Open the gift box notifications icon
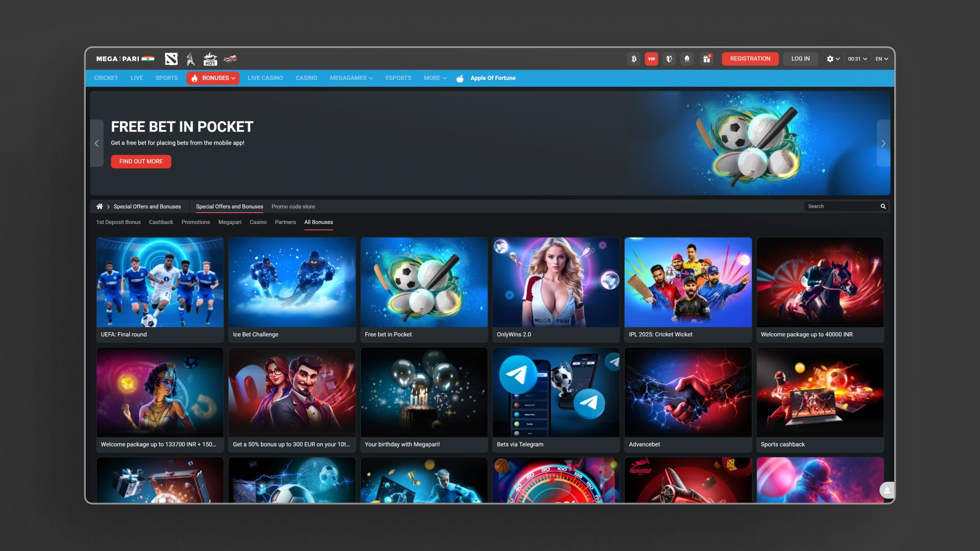The image size is (980, 551). click(706, 59)
